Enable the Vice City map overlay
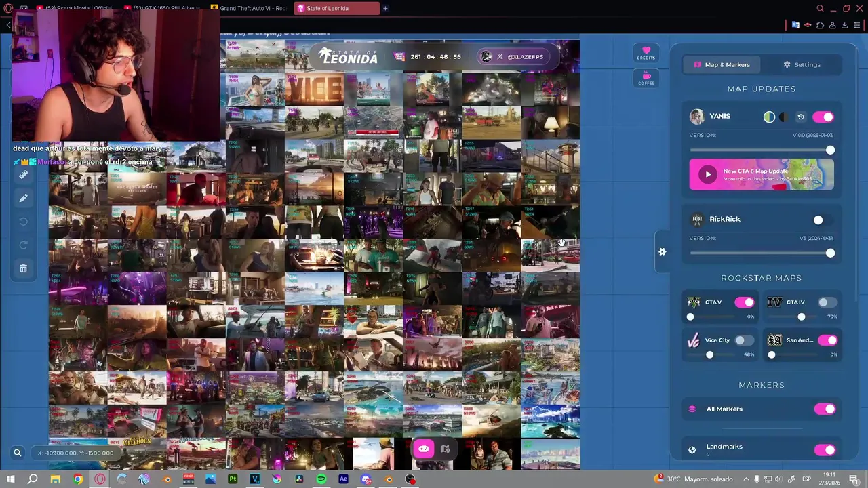 tap(745, 340)
